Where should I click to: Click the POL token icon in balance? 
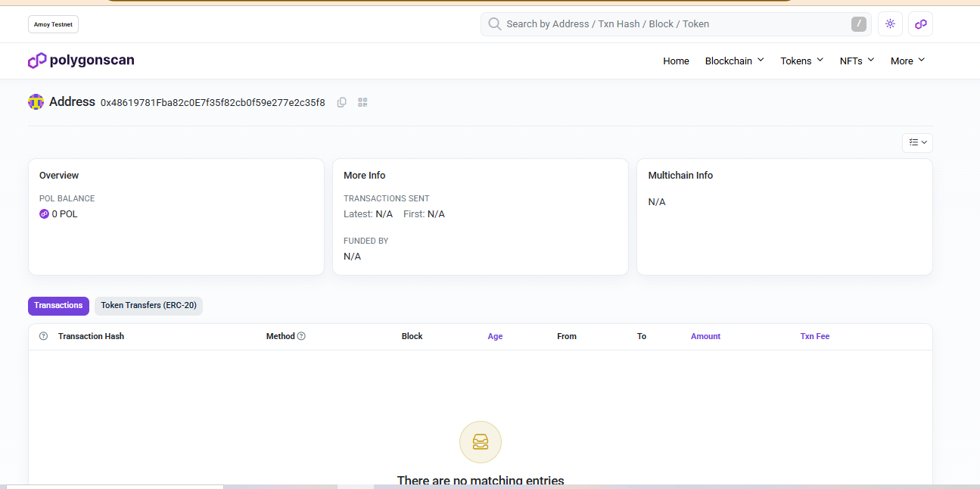[44, 214]
